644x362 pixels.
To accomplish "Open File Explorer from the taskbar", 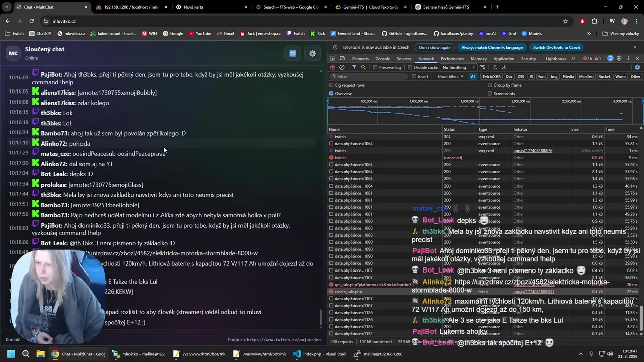I will [x=40, y=354].
